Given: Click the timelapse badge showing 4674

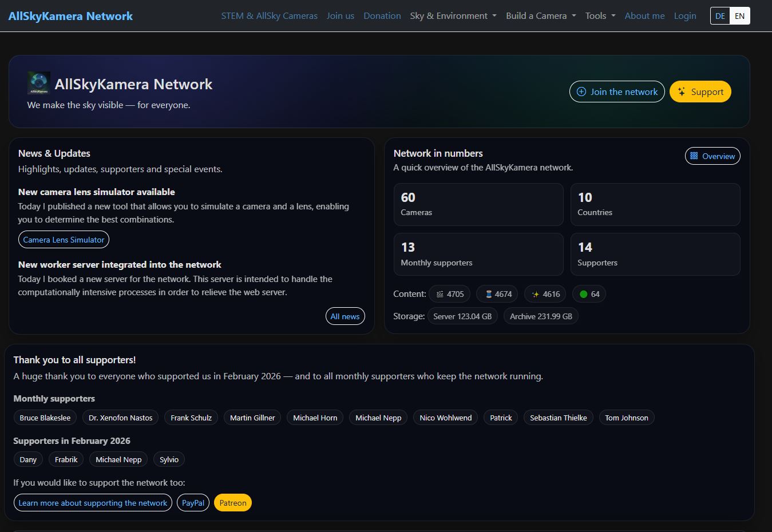Looking at the screenshot, I should pyautogui.click(x=497, y=293).
